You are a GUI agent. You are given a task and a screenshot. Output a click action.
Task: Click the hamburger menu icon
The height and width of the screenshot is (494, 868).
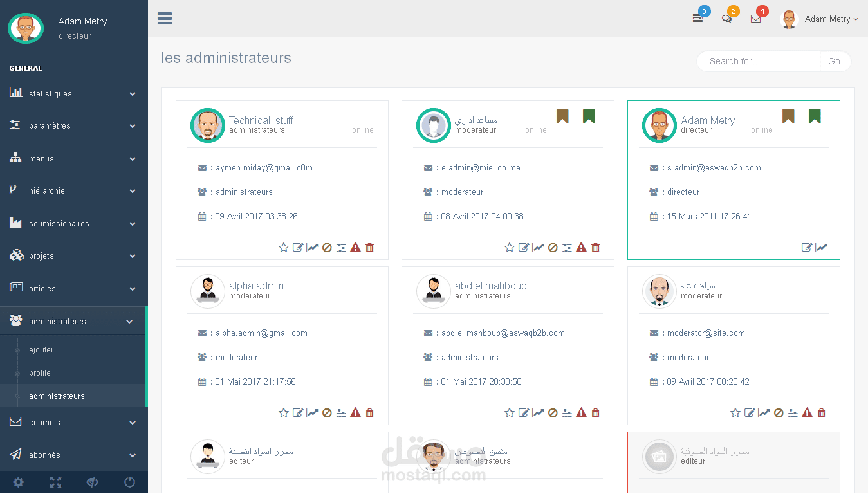click(165, 18)
